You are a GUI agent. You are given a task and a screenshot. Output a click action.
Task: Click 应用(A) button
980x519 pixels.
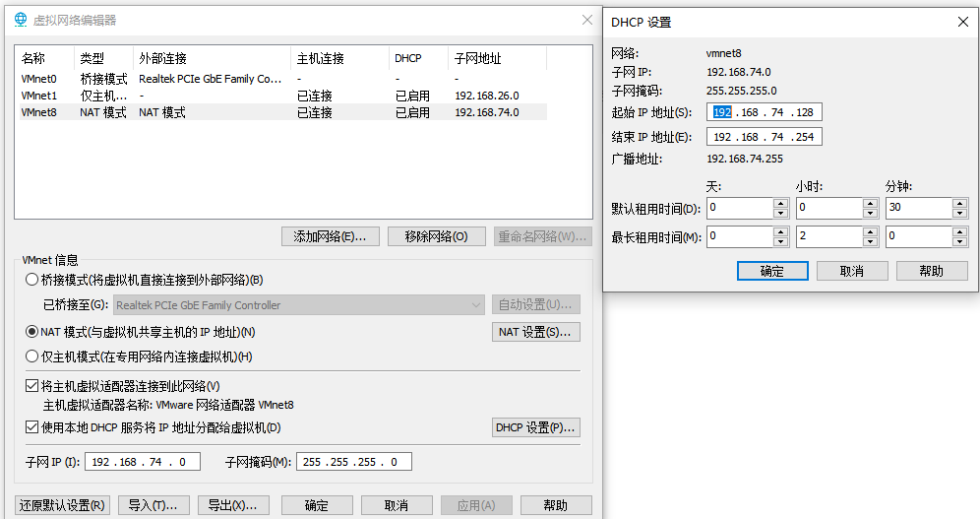476,505
